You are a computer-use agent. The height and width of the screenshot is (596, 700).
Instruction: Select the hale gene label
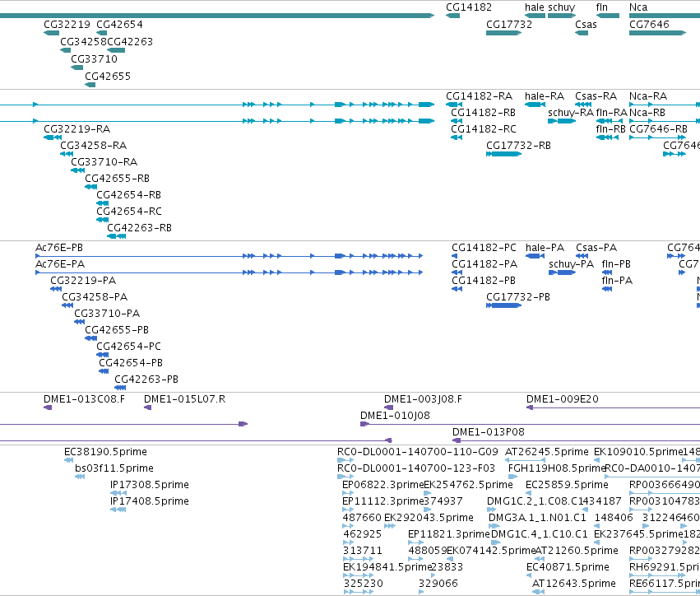[535, 7]
